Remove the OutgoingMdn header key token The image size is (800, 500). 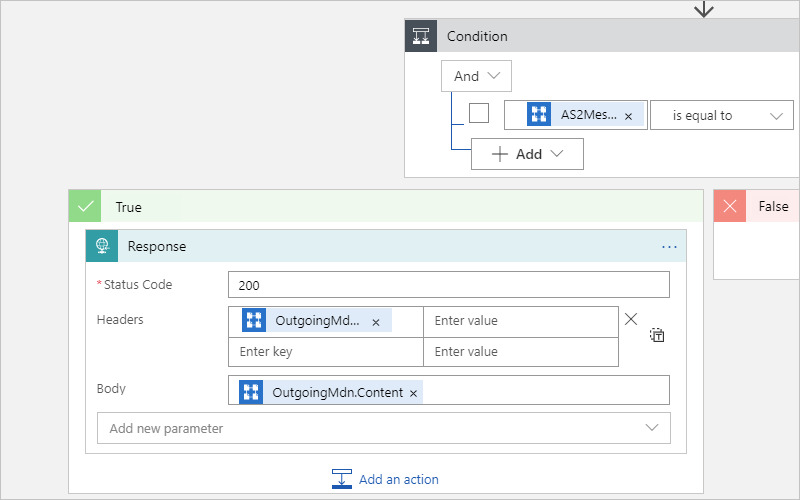(376, 322)
